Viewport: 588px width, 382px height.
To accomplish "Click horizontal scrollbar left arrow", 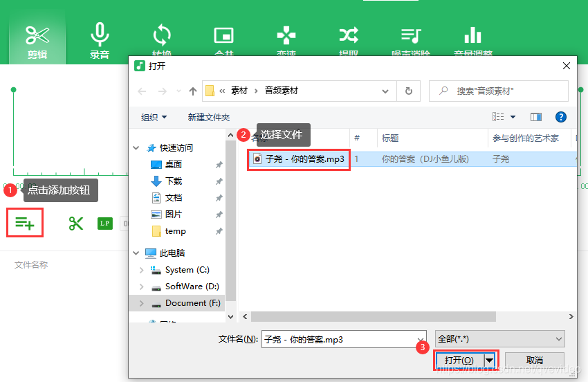I will pos(245,317).
